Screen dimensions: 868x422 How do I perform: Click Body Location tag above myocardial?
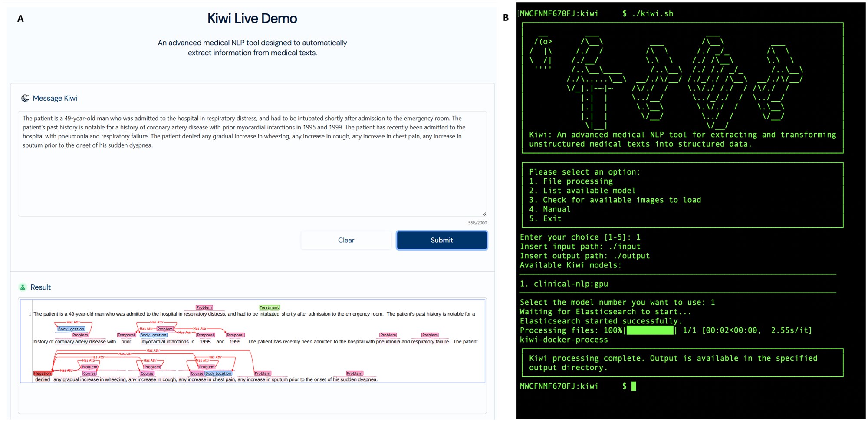(153, 335)
